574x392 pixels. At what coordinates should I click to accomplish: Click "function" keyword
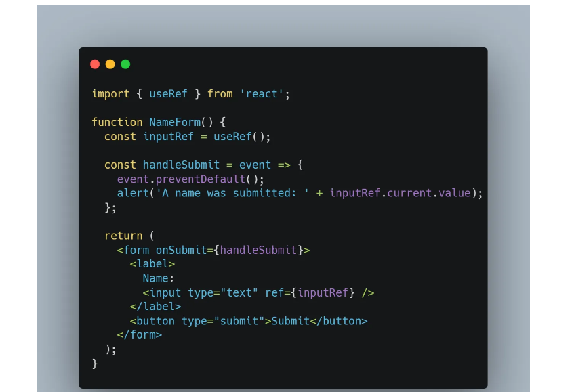(x=117, y=122)
